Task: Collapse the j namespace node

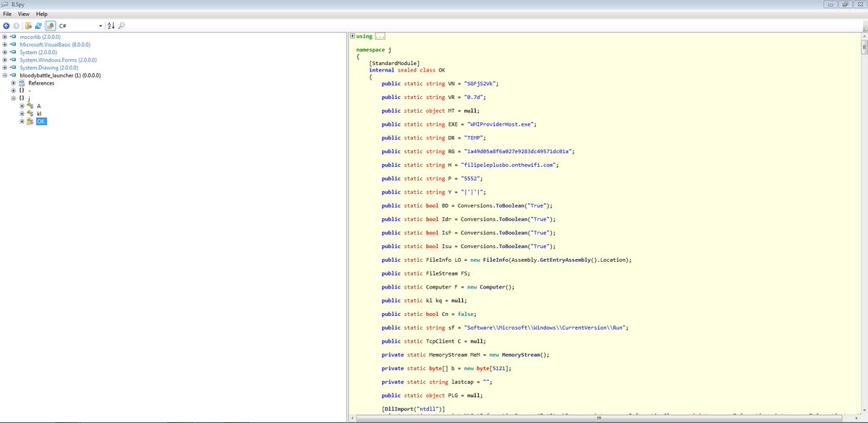Action: click(14, 98)
